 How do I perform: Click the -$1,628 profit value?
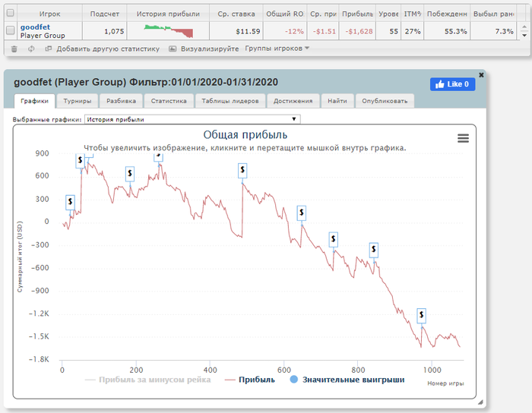[359, 32]
